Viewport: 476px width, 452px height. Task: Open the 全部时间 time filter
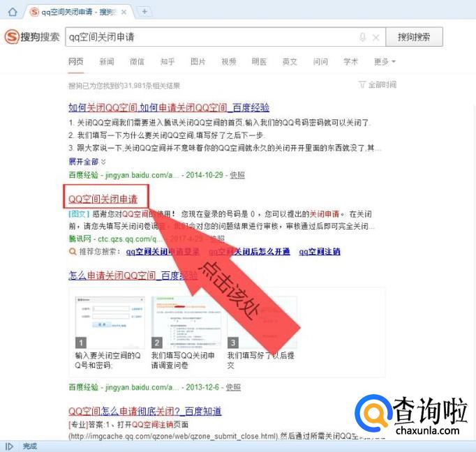(378, 84)
